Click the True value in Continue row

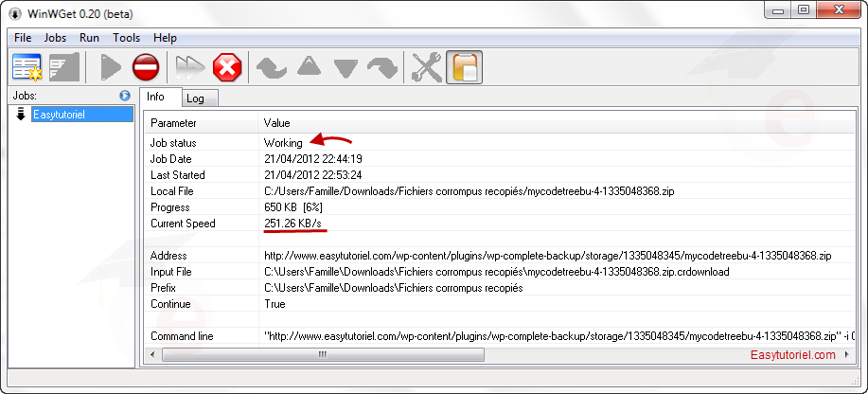click(x=275, y=304)
